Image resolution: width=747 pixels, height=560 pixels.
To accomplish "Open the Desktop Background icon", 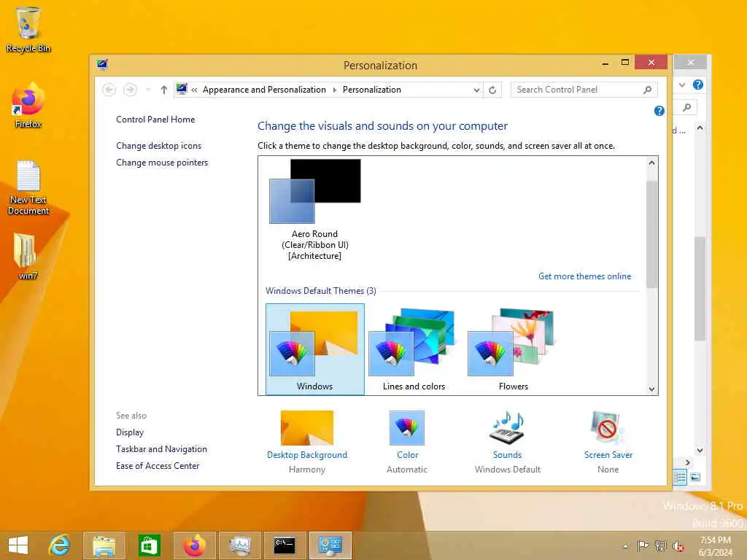I will tap(307, 427).
